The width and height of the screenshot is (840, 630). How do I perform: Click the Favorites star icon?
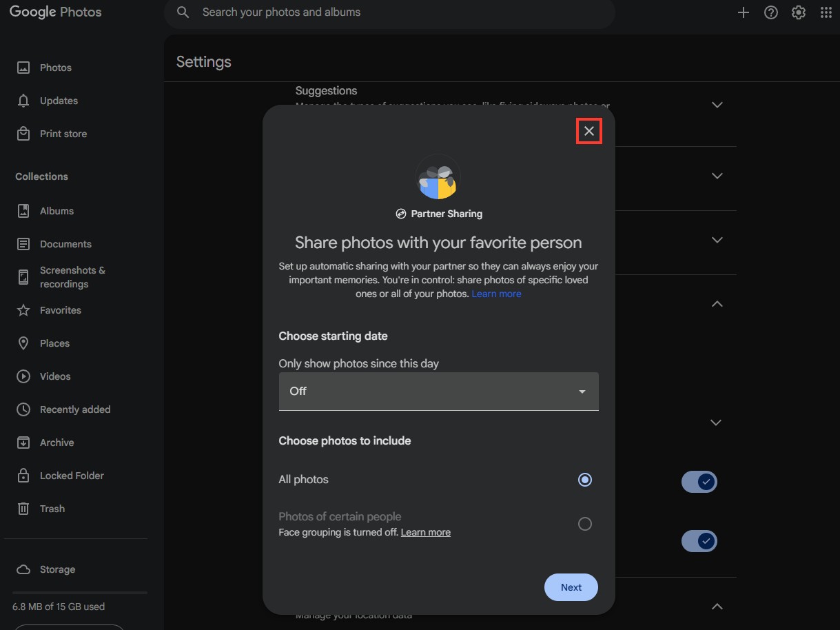click(x=23, y=310)
